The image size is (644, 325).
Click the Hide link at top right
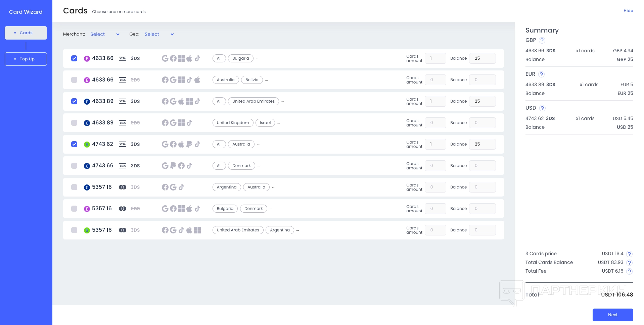628,11
